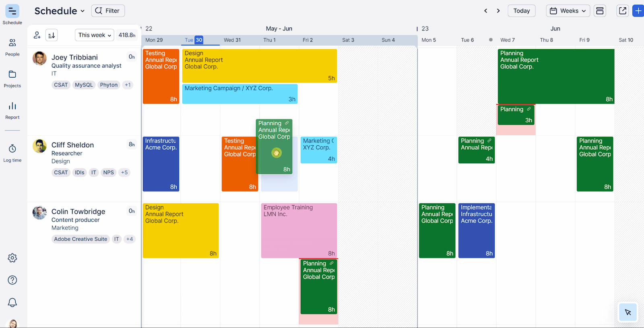644x328 pixels.
Task: Click the add person icon
Action: point(37,35)
